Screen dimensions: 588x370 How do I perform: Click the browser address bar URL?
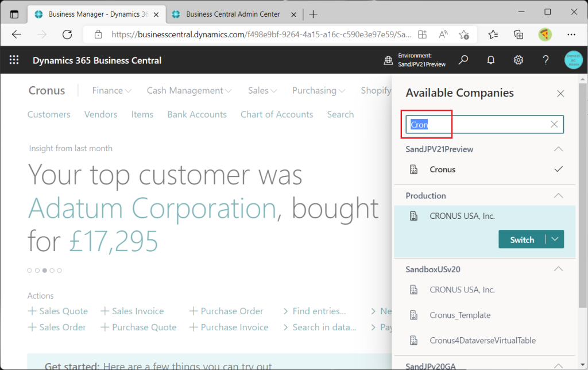tap(261, 34)
